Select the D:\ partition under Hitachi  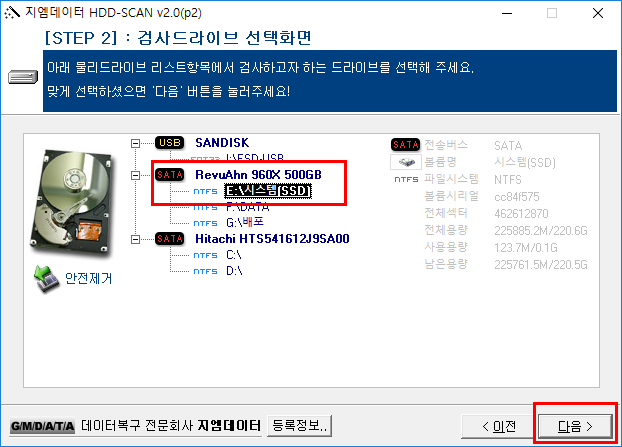click(x=234, y=271)
